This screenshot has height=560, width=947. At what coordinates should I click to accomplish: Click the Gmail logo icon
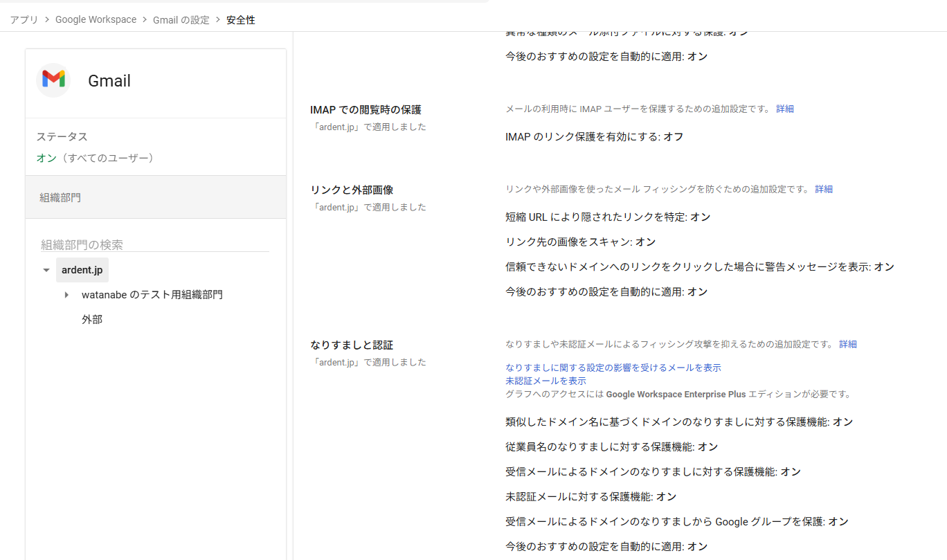coord(53,80)
